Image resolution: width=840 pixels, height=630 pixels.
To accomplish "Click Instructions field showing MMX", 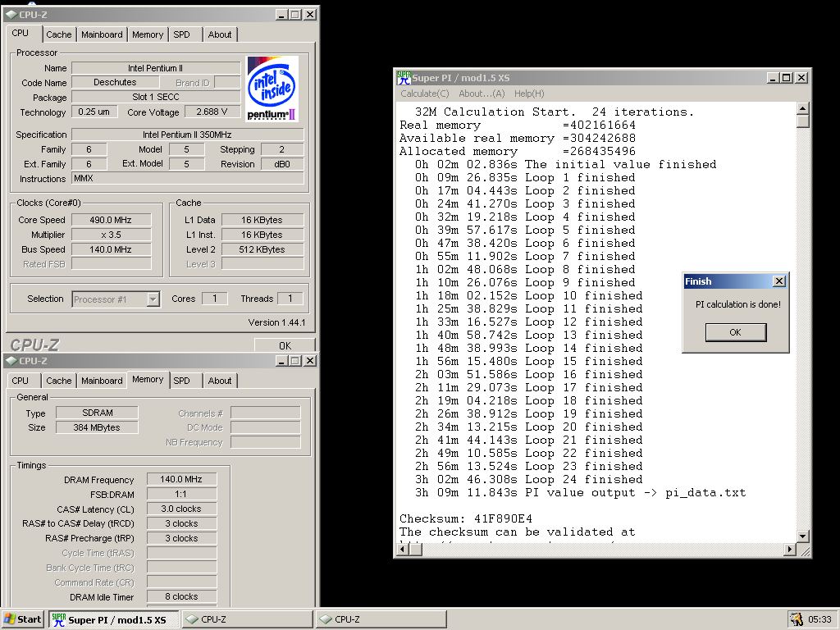I will coord(188,178).
